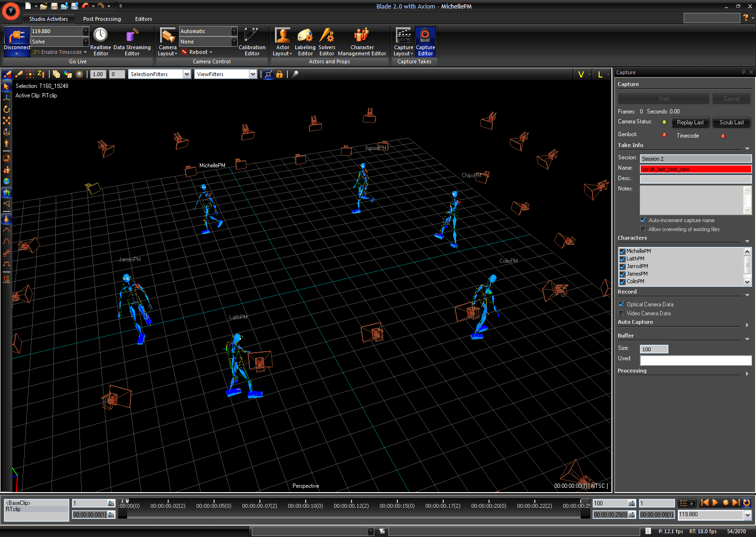Click the loop playback icon
The width and height of the screenshot is (756, 537).
(747, 503)
